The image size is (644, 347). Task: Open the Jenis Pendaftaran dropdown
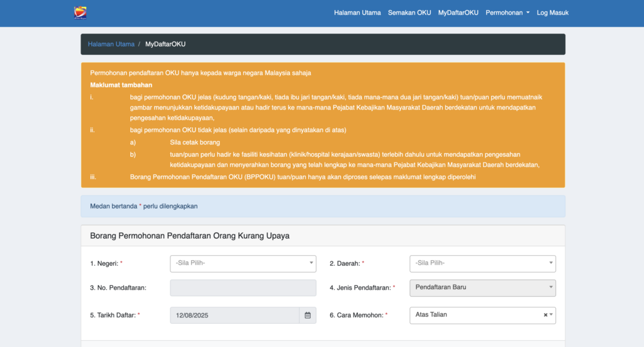[482, 288]
